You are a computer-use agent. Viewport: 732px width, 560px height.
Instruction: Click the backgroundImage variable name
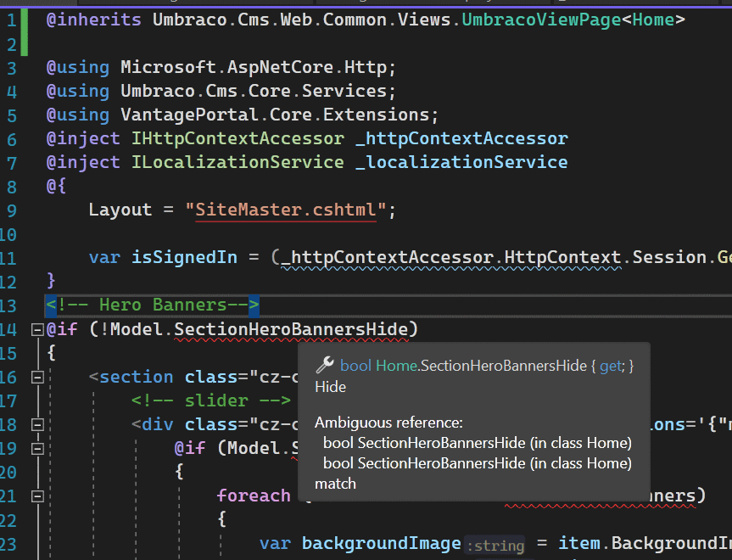click(x=382, y=544)
